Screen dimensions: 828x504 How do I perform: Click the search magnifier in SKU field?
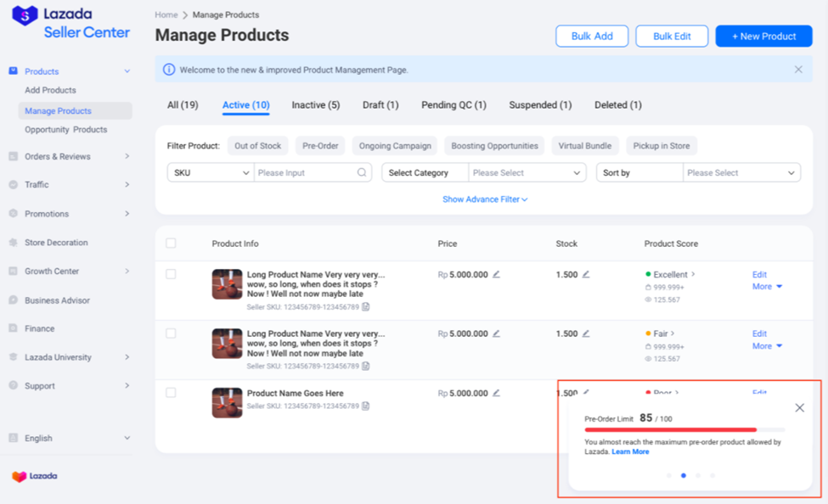tap(362, 172)
